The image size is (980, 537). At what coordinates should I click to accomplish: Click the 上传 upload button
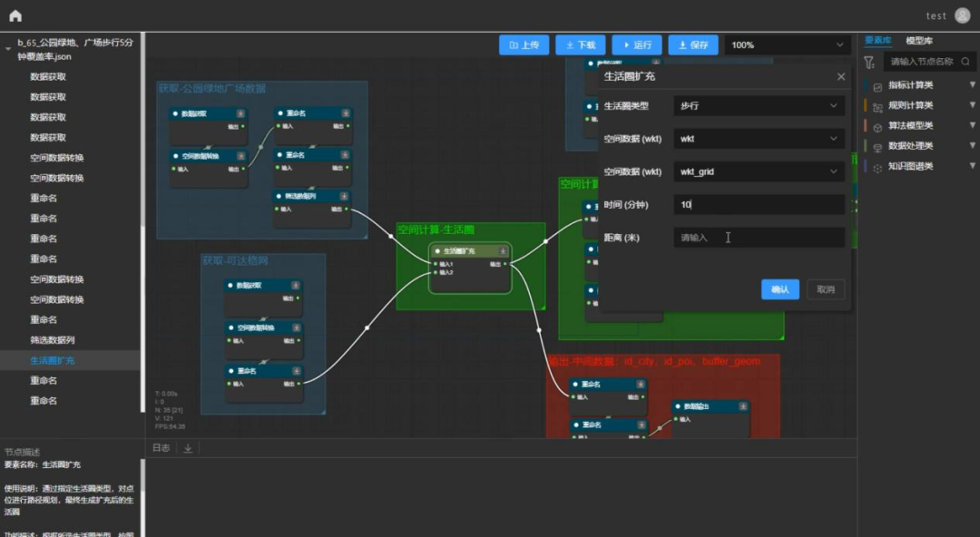tap(524, 45)
